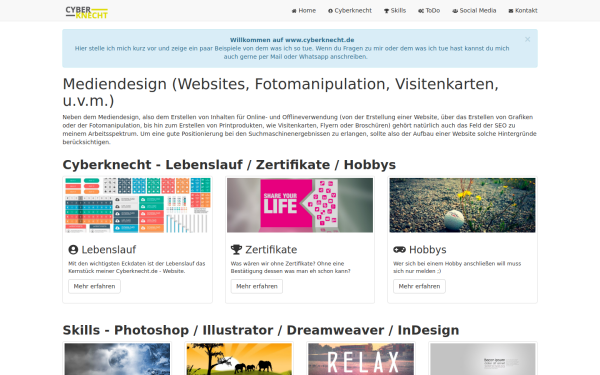Screen dimensions: 600x375
Task: Click the Mediendesign main heading
Action: tap(280, 92)
